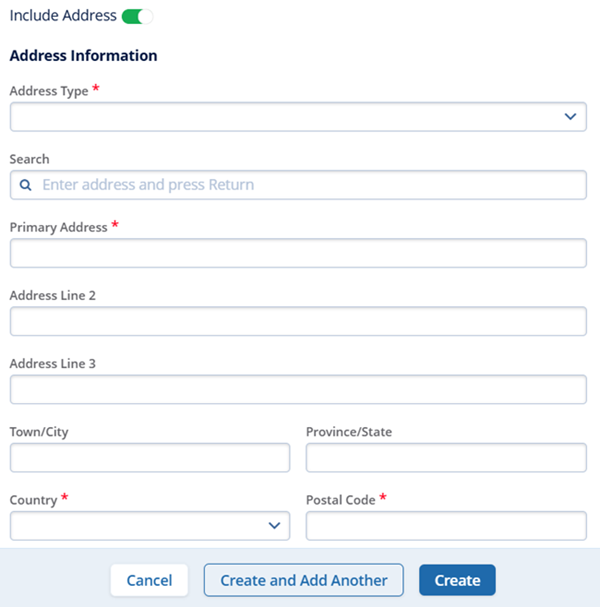Click Create and Add Another button
600x607 pixels.
click(x=304, y=580)
